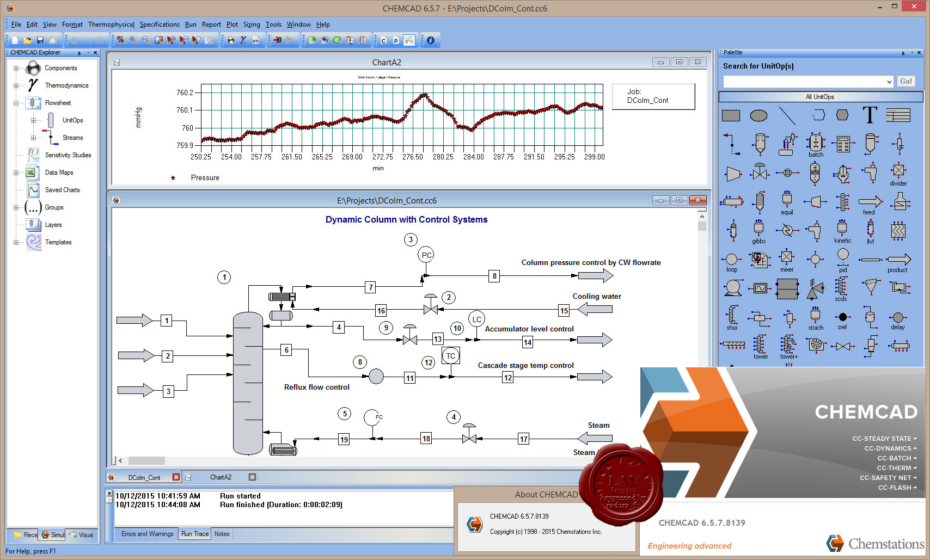Select Saved Charts in the explorer
This screenshot has width=930, height=560.
(x=63, y=190)
